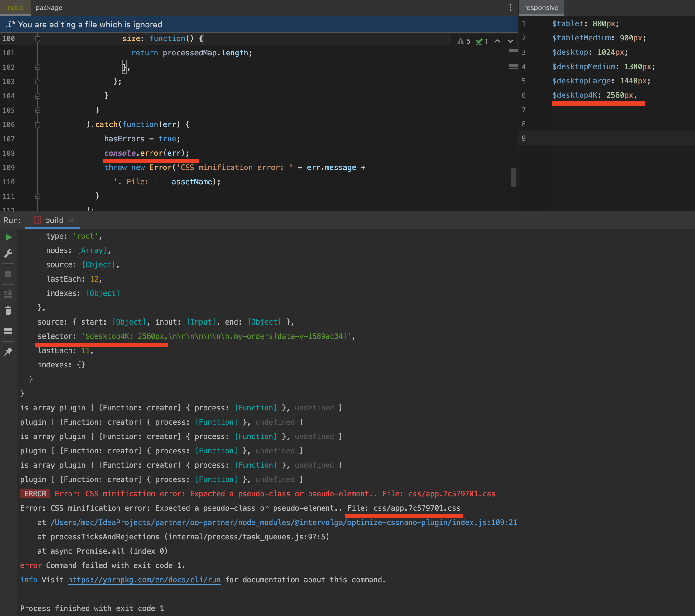Click the Stop process square icon
This screenshot has width=695, height=616.
8,274
